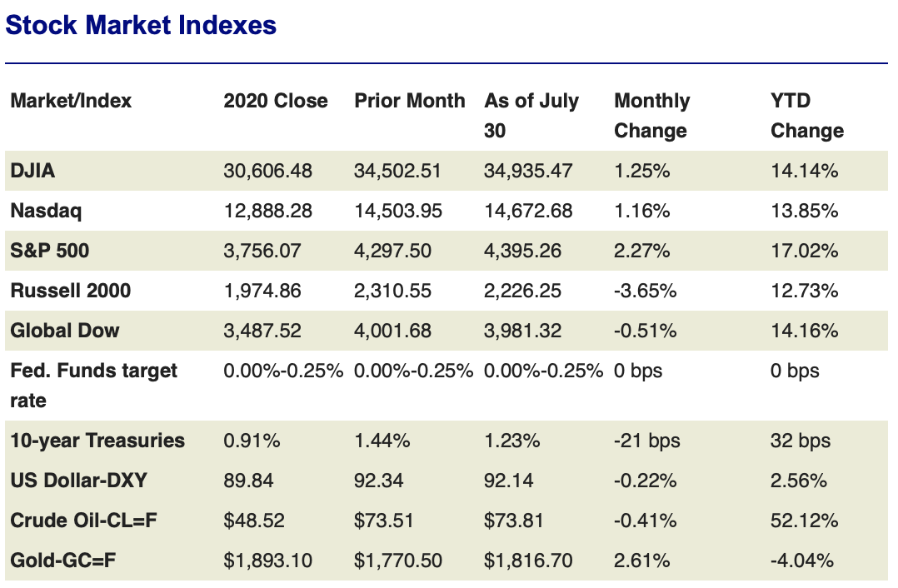Click the Nasdaq row label
The image size is (898, 588).
[46, 211]
